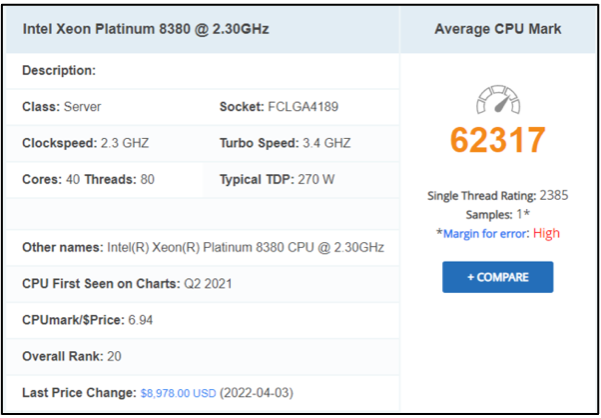Click the Class Server field
The height and width of the screenshot is (418, 601).
coord(62,107)
